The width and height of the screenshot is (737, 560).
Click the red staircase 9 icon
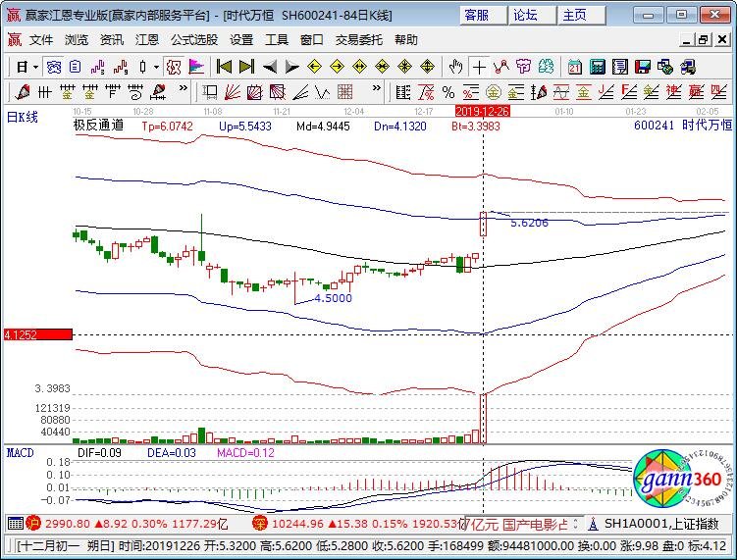[x=121, y=67]
